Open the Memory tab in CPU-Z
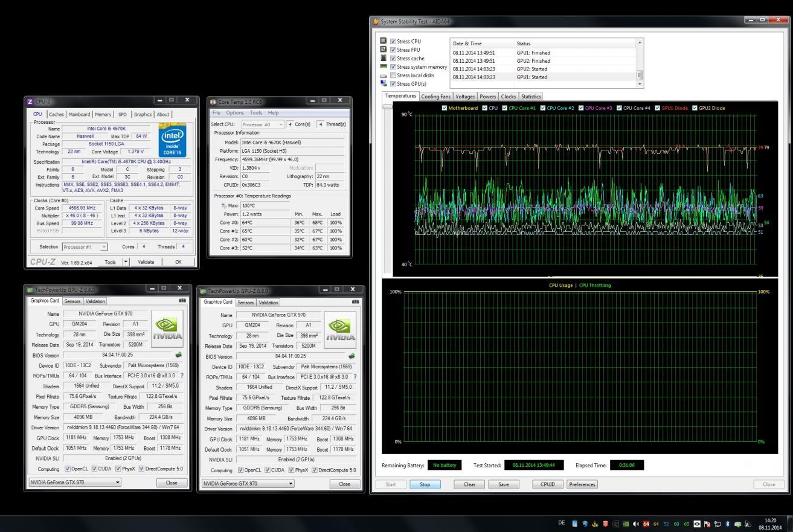Viewport: 793px width, 532px height. click(x=103, y=114)
